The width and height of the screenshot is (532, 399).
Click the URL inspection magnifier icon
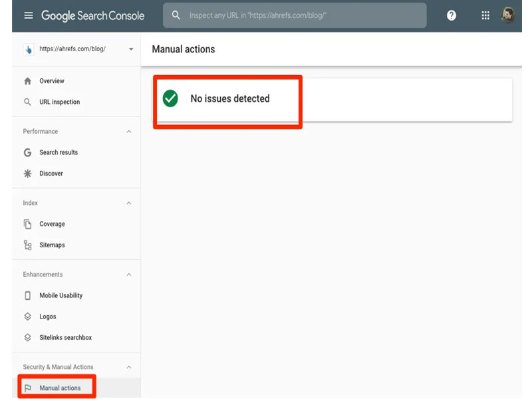[x=28, y=102]
